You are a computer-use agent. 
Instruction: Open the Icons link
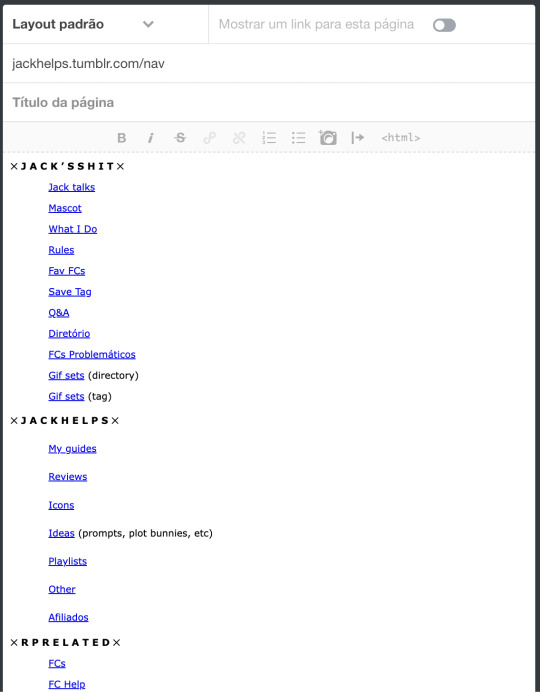[61, 505]
